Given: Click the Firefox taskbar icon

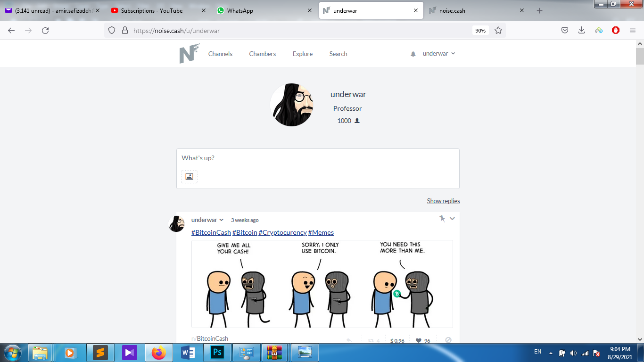Looking at the screenshot, I should coord(159,353).
